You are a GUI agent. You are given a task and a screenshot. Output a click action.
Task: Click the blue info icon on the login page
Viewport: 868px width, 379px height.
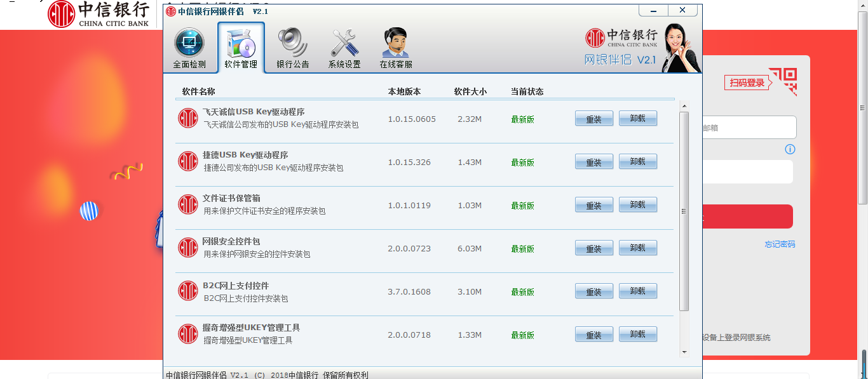[x=790, y=149]
